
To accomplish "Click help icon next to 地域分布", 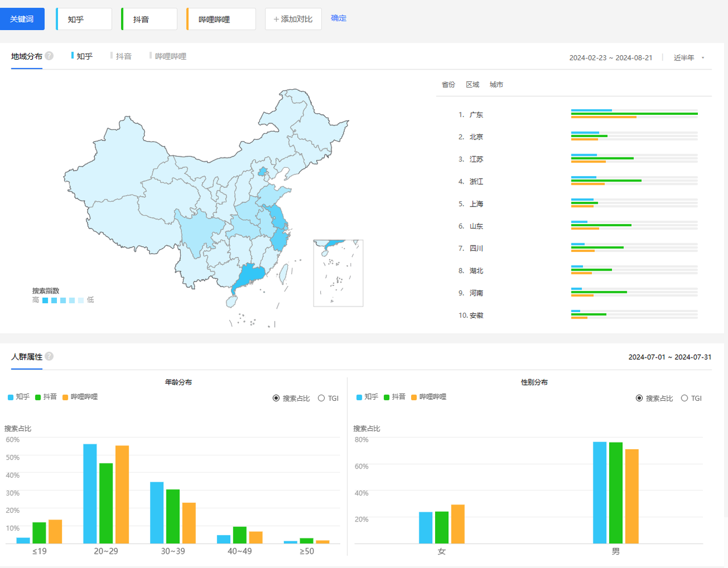I will click(49, 56).
